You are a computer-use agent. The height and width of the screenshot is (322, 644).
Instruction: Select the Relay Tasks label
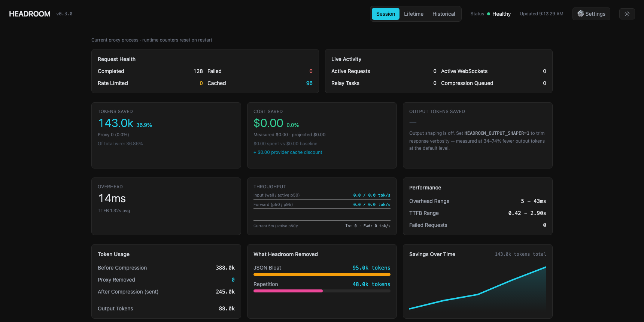click(x=345, y=83)
